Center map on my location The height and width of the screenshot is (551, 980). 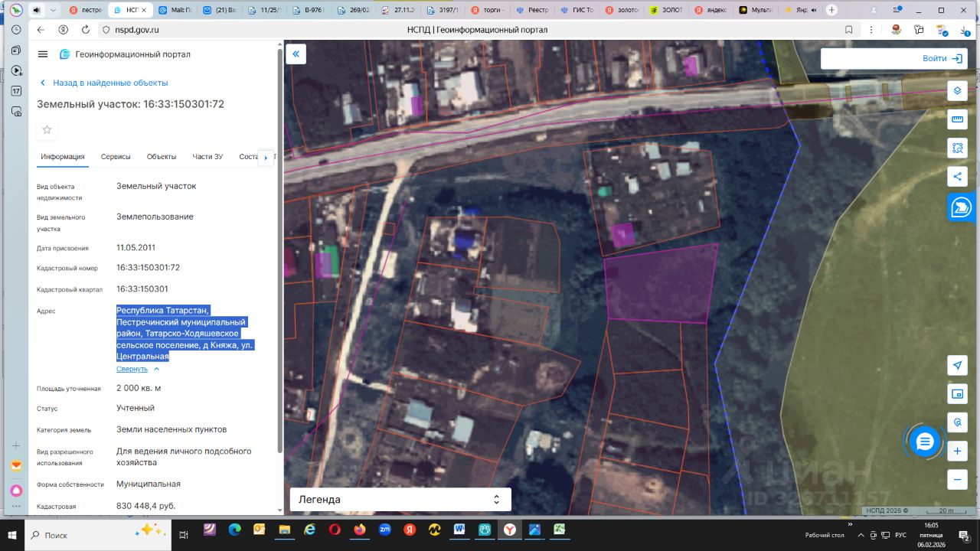click(x=956, y=365)
